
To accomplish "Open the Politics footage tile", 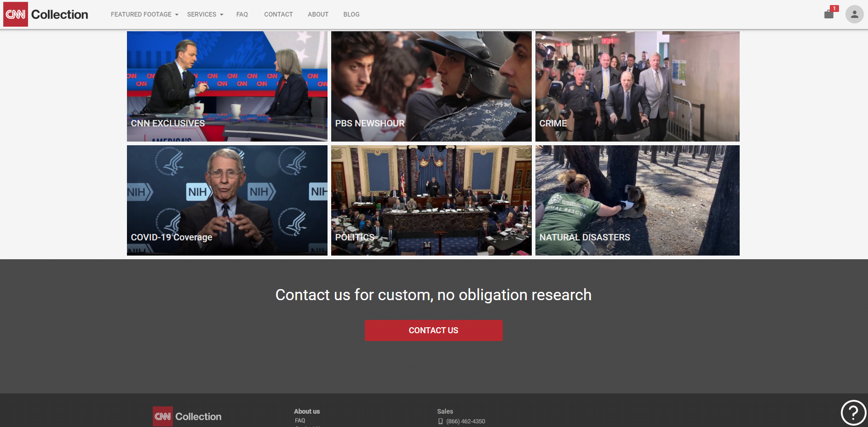I will click(x=431, y=200).
